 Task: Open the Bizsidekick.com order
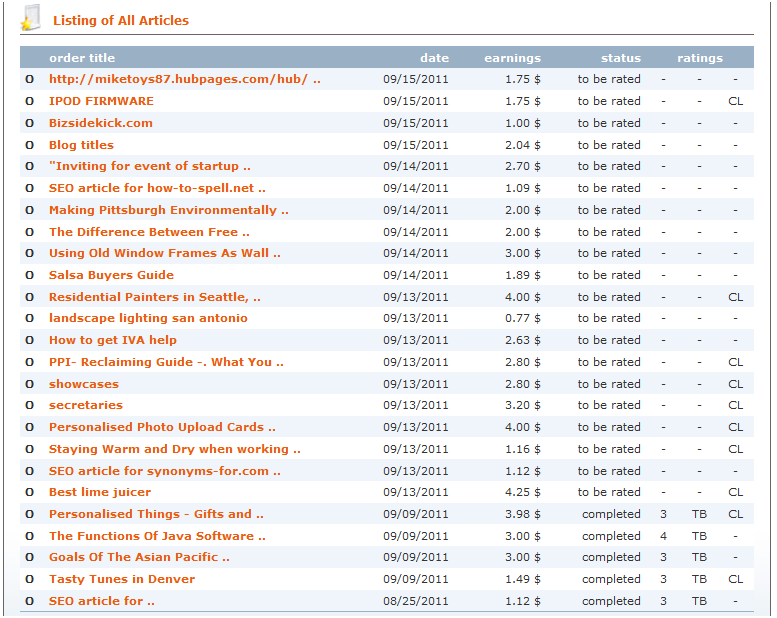pyautogui.click(x=101, y=123)
